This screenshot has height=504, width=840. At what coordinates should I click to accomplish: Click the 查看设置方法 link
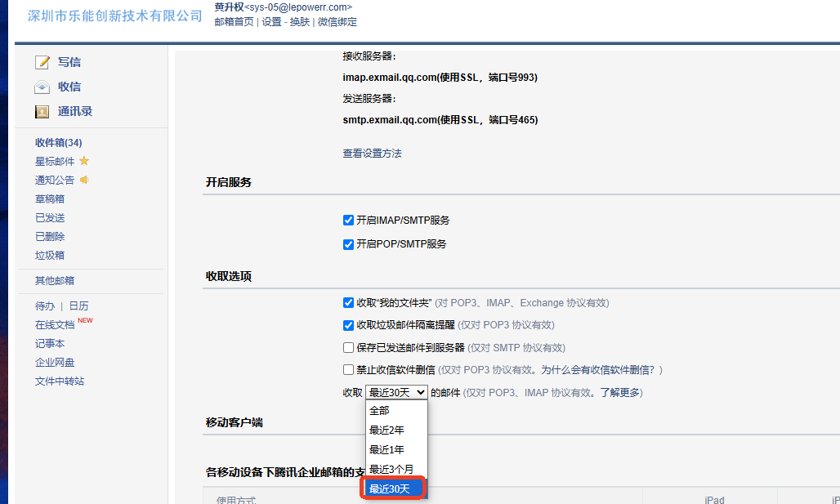372,154
